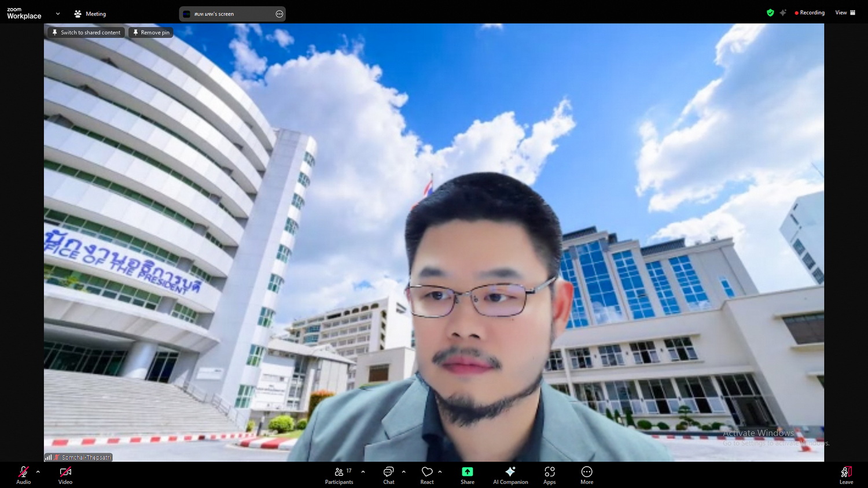868x488 pixels.
Task: Open the Chat panel
Action: click(388, 475)
